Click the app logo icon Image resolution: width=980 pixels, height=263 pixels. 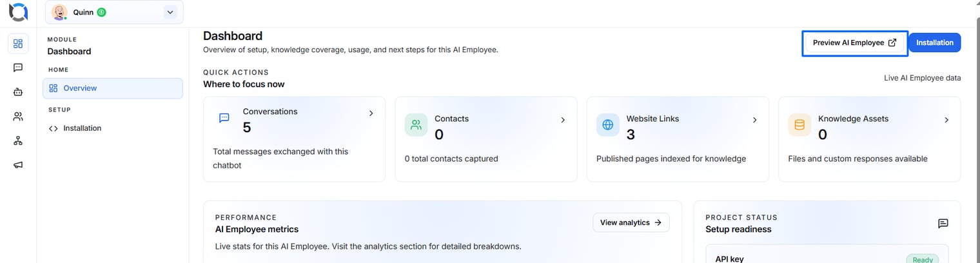click(18, 12)
